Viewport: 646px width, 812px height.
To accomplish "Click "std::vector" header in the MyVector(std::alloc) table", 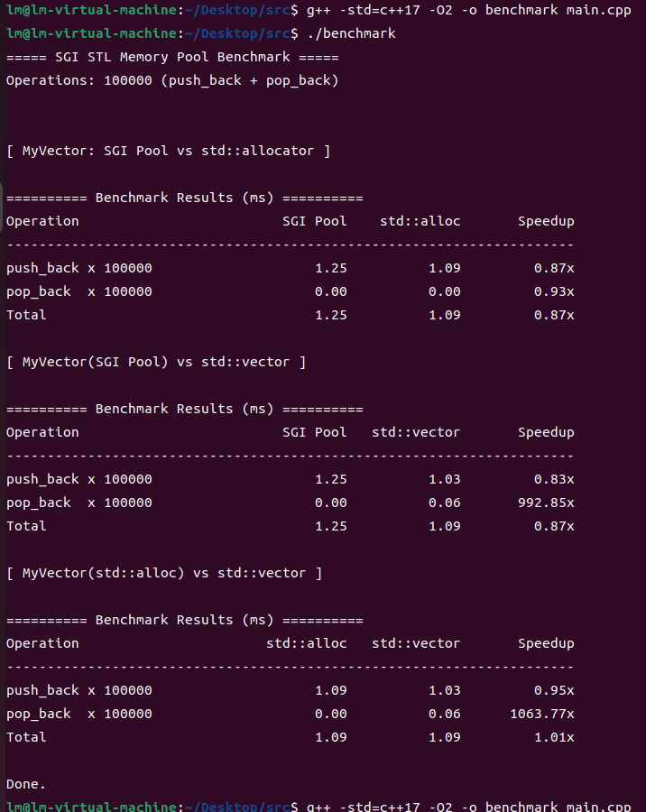I will (x=416, y=643).
